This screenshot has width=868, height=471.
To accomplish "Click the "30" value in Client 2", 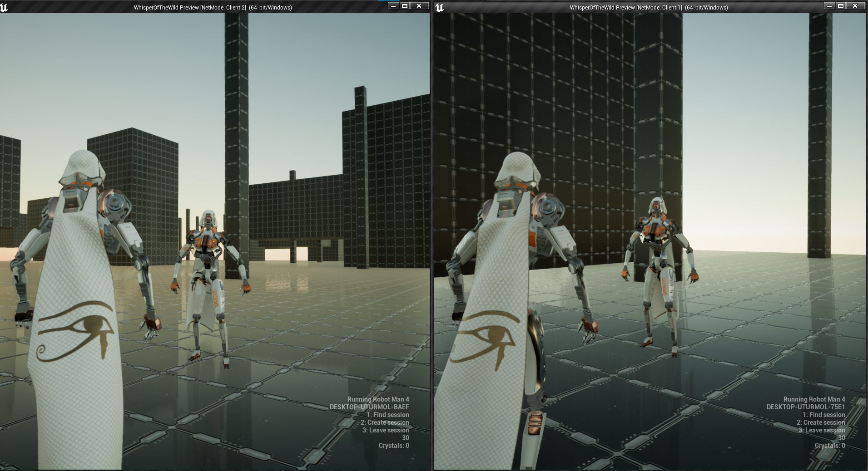I will (406, 438).
